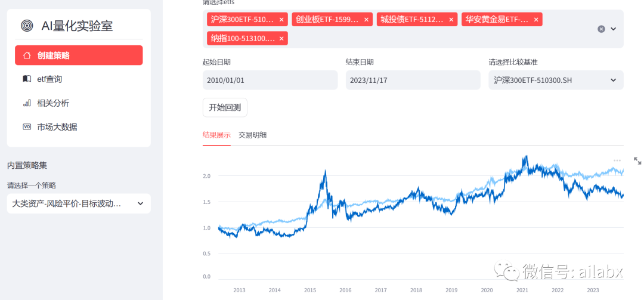Remove the 纳指100 tag with its x
The height and width of the screenshot is (300, 644).
(x=281, y=38)
